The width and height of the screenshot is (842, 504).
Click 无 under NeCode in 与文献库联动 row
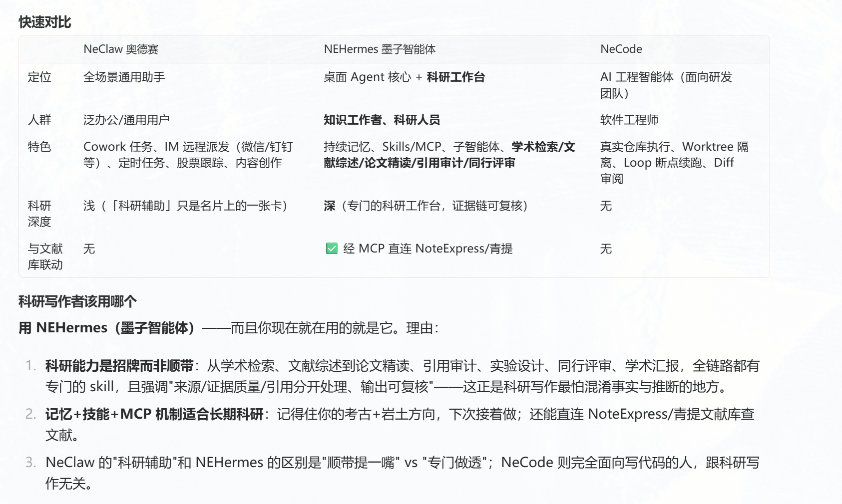606,249
